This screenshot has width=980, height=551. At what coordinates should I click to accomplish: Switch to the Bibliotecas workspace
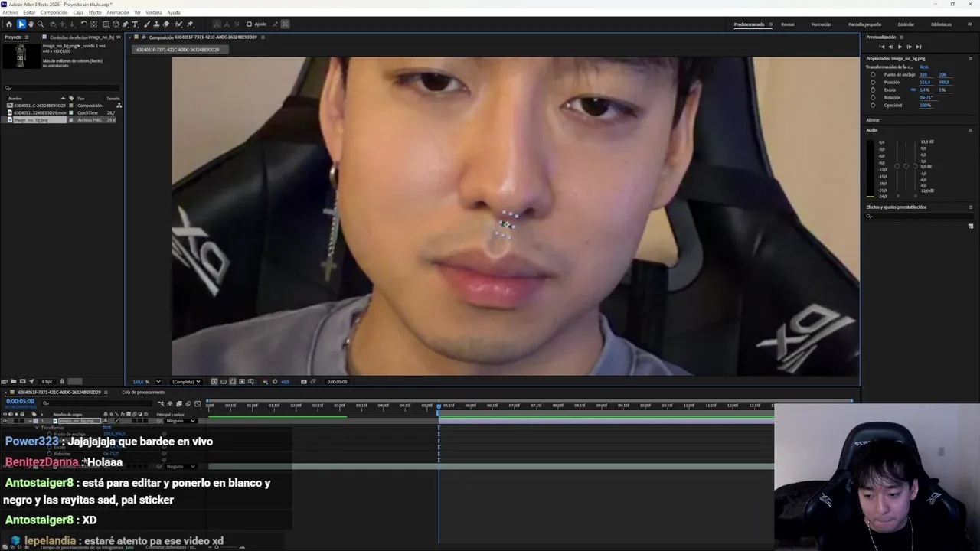942,24
